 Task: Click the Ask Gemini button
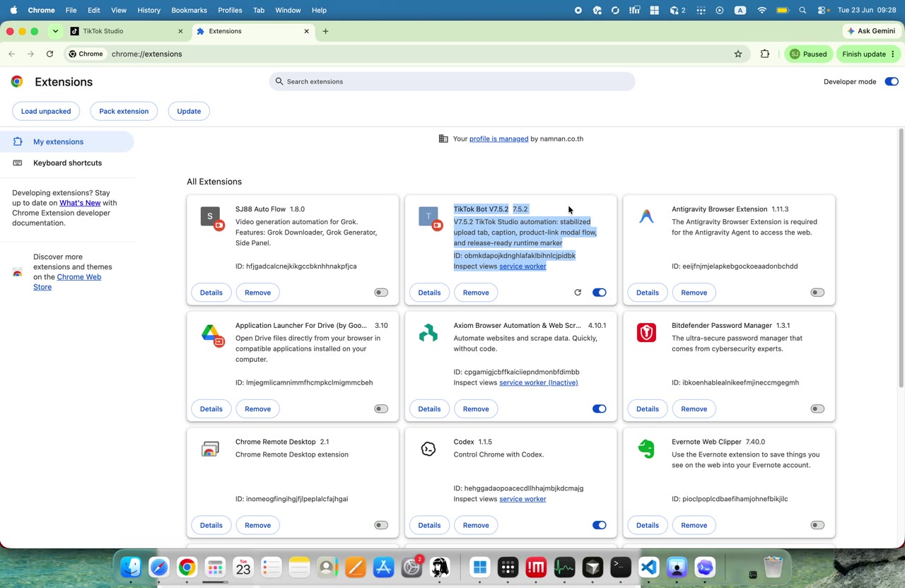[x=872, y=31]
